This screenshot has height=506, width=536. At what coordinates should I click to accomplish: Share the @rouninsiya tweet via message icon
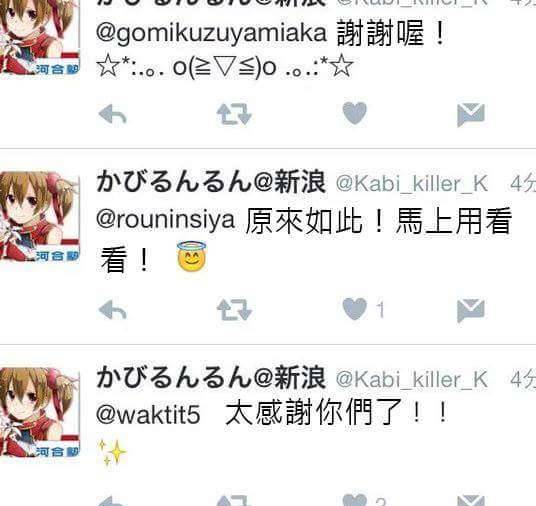[x=471, y=310]
